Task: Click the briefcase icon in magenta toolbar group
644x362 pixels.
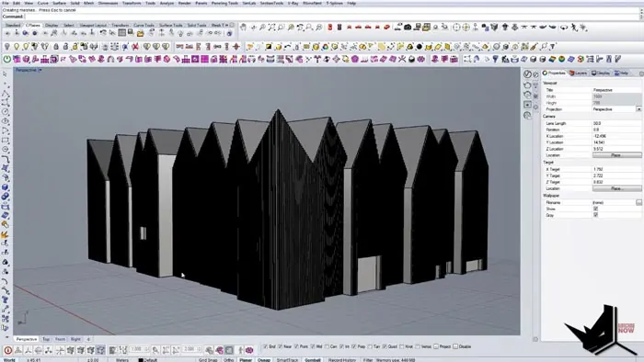Action: 454,60
